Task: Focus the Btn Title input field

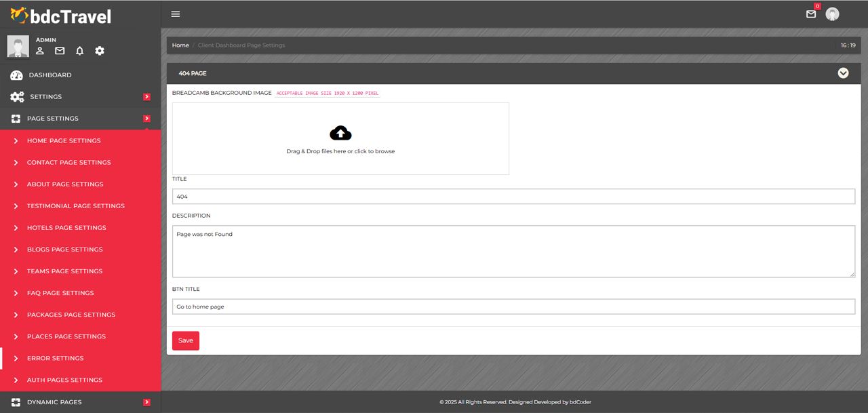Action: [513, 307]
